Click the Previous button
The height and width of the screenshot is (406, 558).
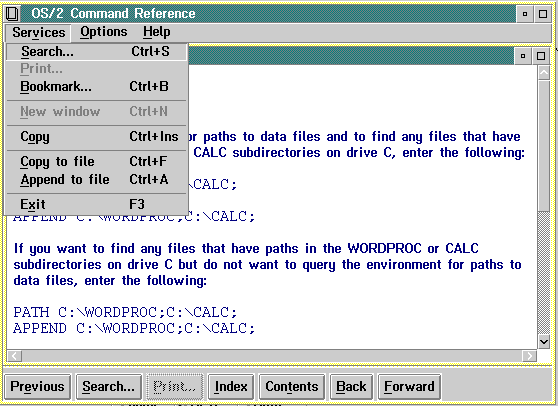pos(37,386)
